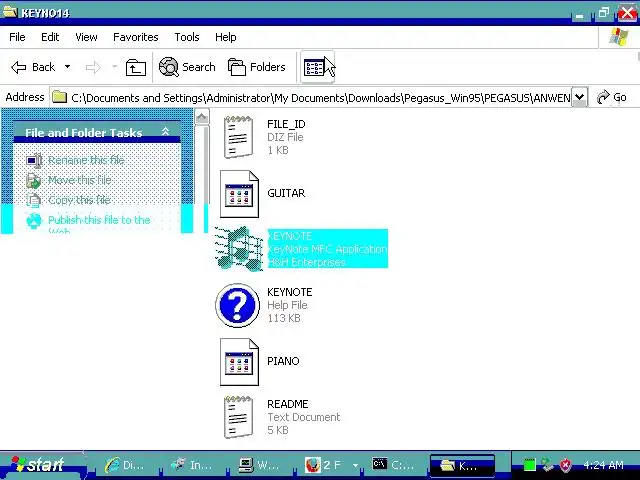This screenshot has height=480, width=640.
Task: Switch to the In... taskbar item
Action: [x=192, y=465]
